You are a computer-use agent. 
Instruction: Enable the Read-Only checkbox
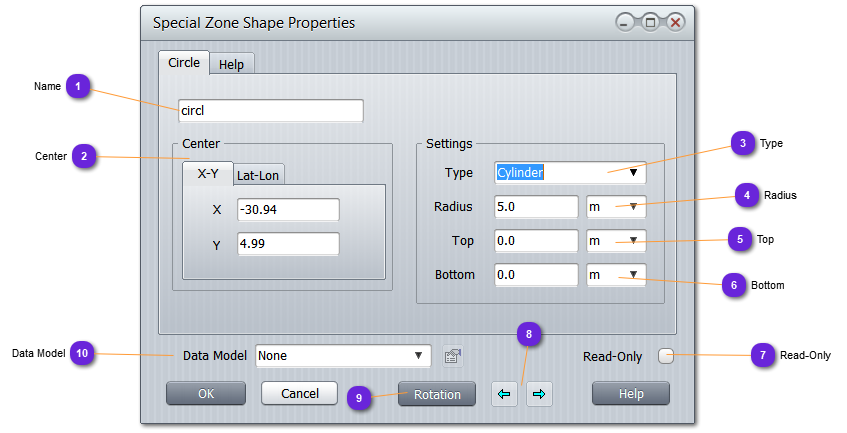(x=666, y=356)
